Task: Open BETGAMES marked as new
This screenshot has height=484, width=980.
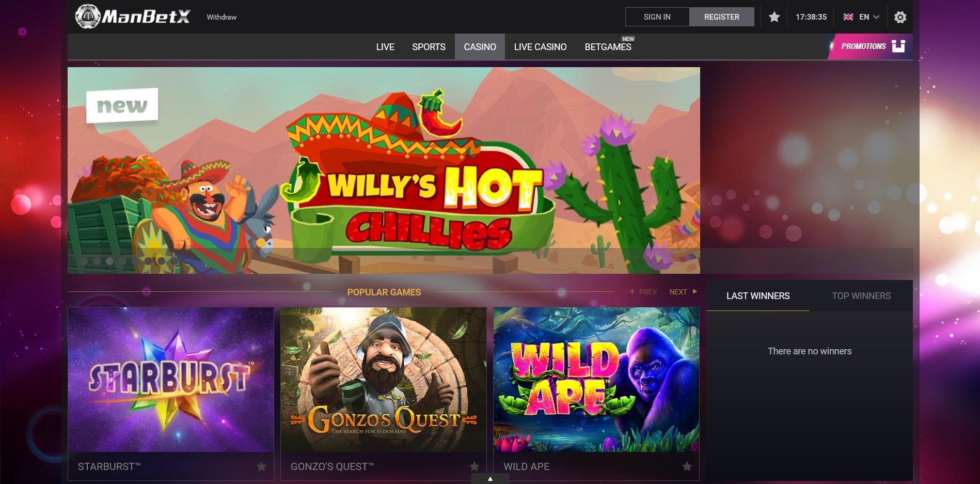Action: [x=608, y=47]
